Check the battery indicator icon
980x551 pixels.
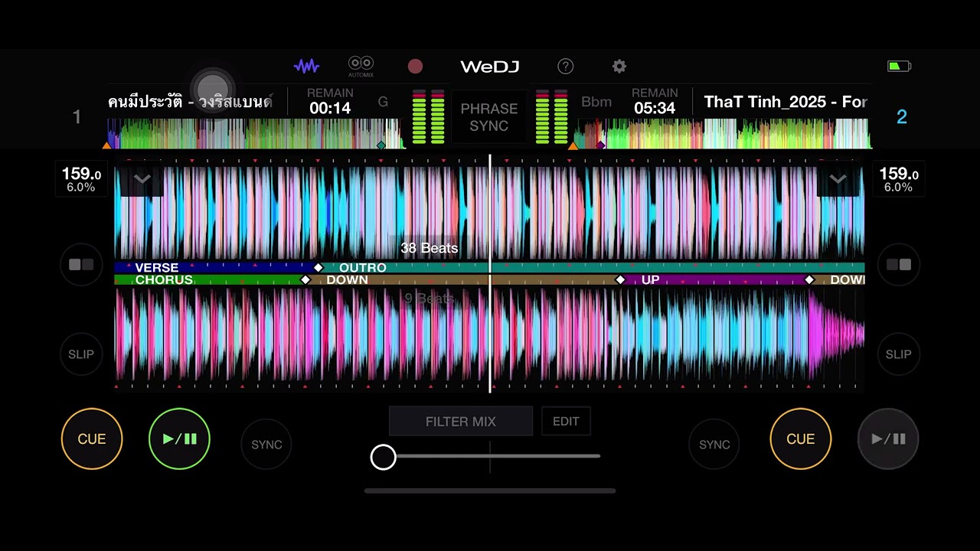coord(899,67)
